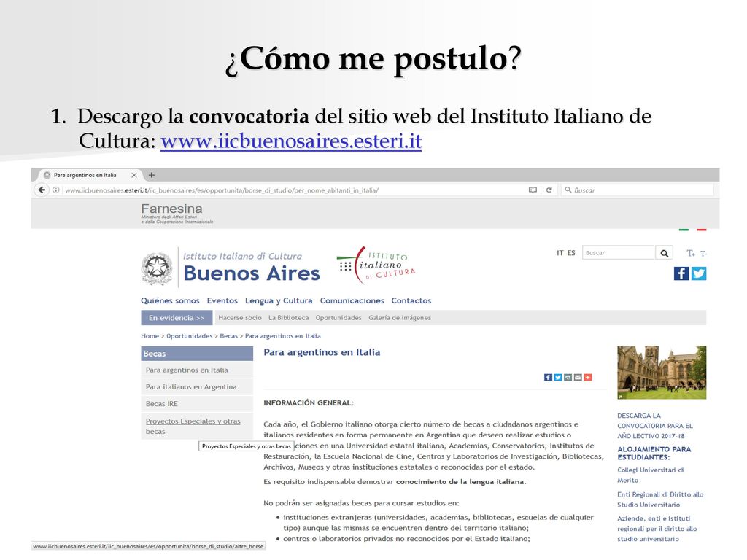747x560 pixels.
Task: Focus the browser 'Buscar' search field
Action: tap(638, 190)
